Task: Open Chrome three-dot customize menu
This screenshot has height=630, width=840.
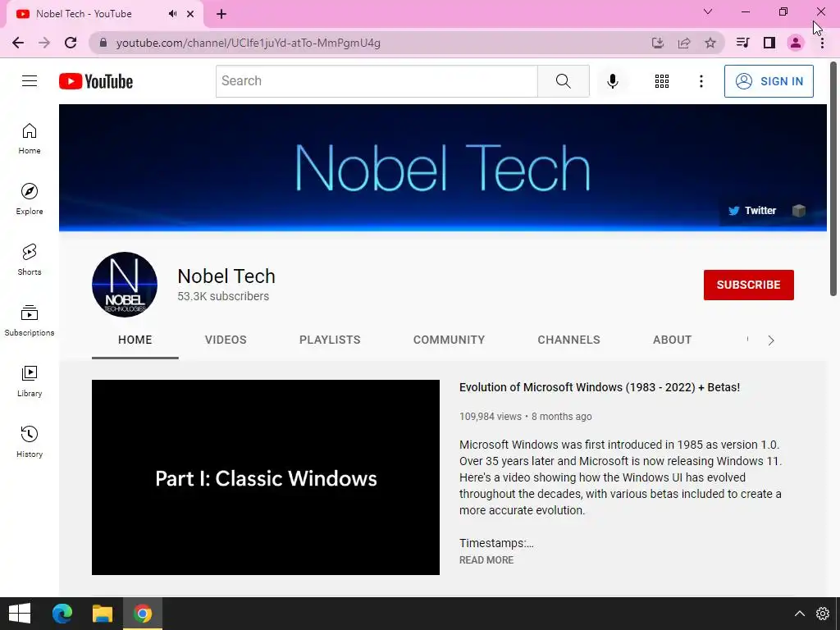Action: pos(822,43)
